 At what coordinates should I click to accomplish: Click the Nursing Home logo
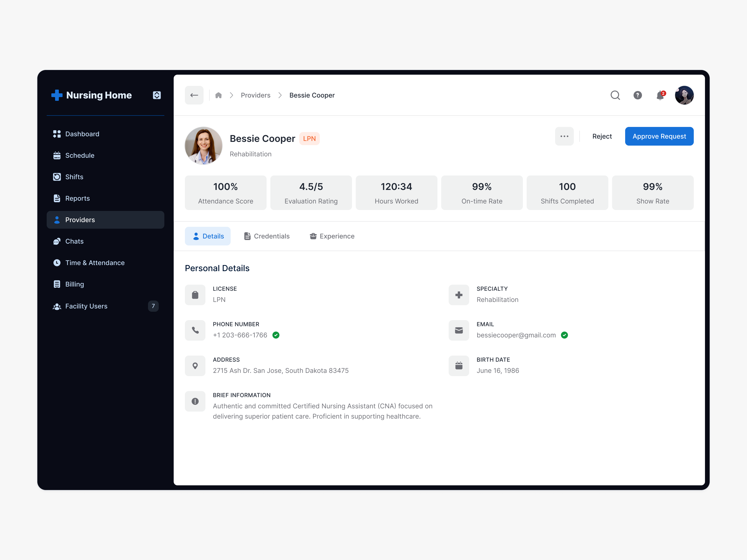point(92,95)
